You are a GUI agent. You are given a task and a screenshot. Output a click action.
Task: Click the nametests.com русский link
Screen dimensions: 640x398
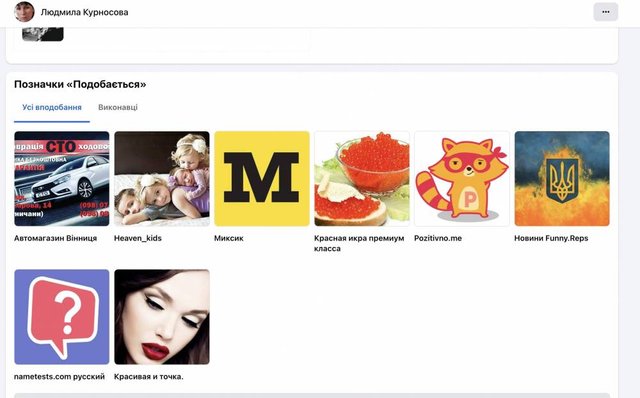click(60, 376)
